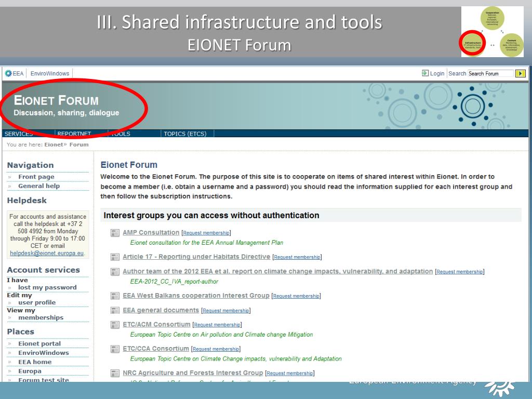This screenshot has height=399, width=532.
Task: Click the Eionet Forum banner title
Action: click(x=56, y=100)
